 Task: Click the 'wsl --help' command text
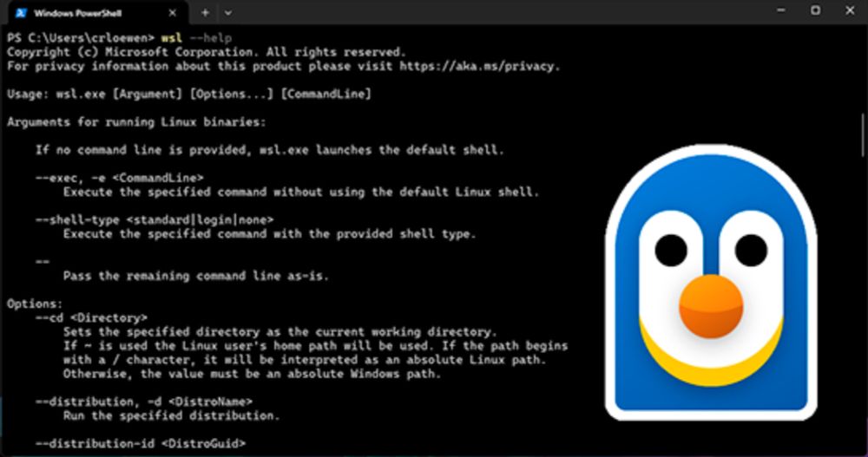196,38
